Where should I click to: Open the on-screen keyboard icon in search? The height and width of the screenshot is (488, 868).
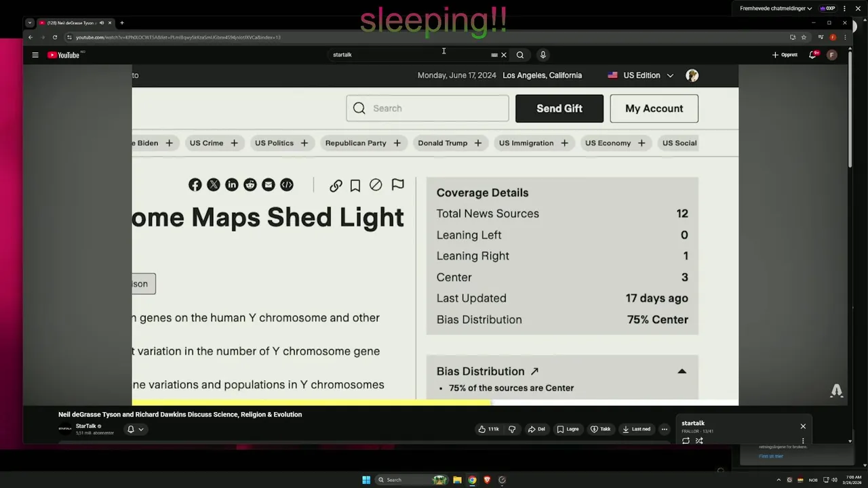(494, 55)
